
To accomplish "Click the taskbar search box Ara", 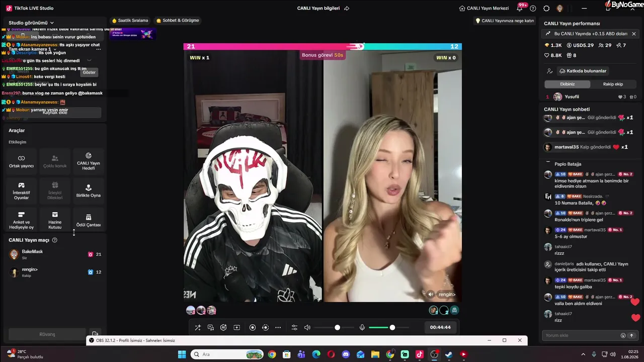I will coord(227,354).
